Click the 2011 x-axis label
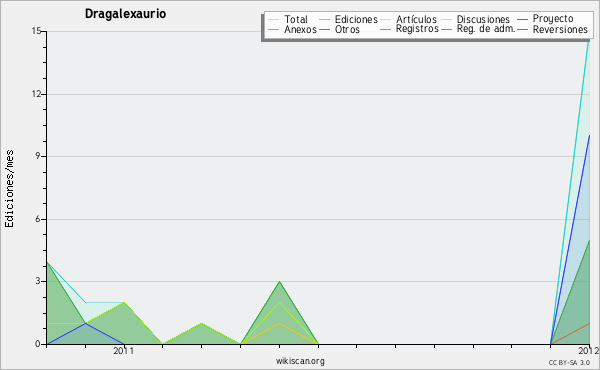This screenshot has width=600, height=370. (124, 351)
